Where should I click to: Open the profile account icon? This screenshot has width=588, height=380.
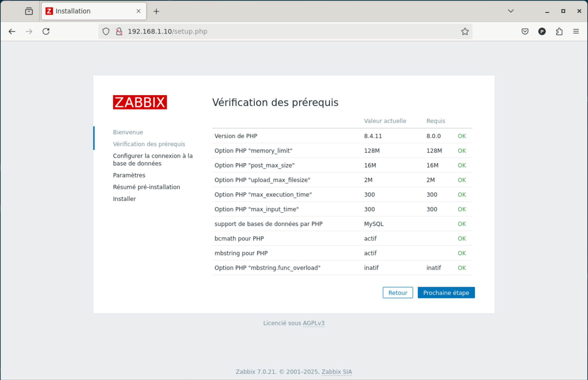(x=542, y=32)
